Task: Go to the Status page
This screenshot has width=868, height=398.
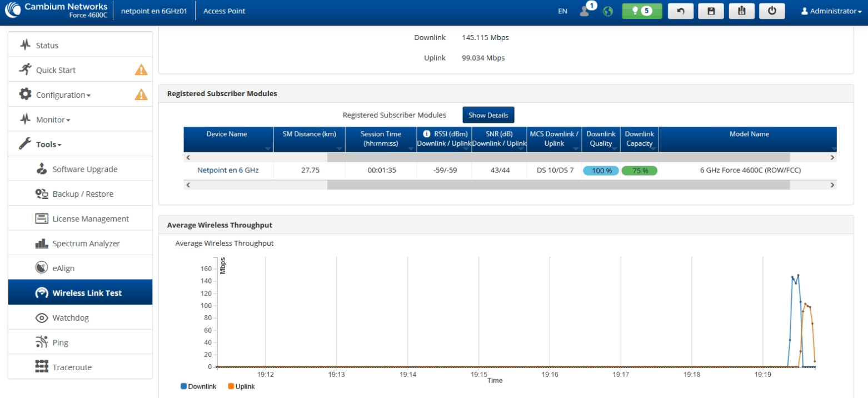Action: 47,46
